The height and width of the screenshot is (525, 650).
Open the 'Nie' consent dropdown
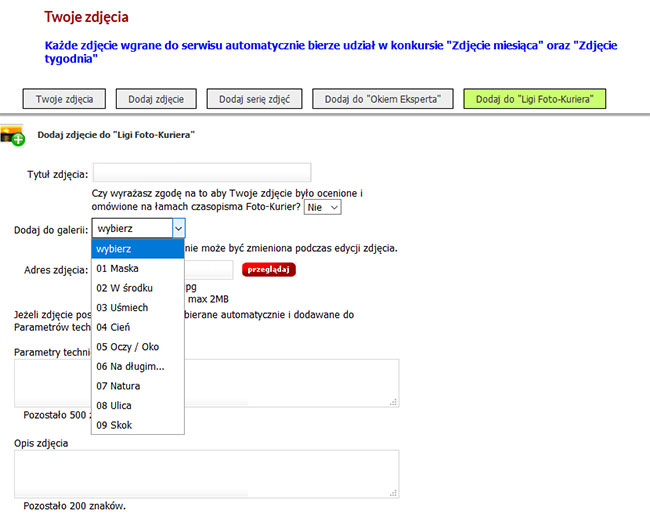pyautogui.click(x=323, y=207)
